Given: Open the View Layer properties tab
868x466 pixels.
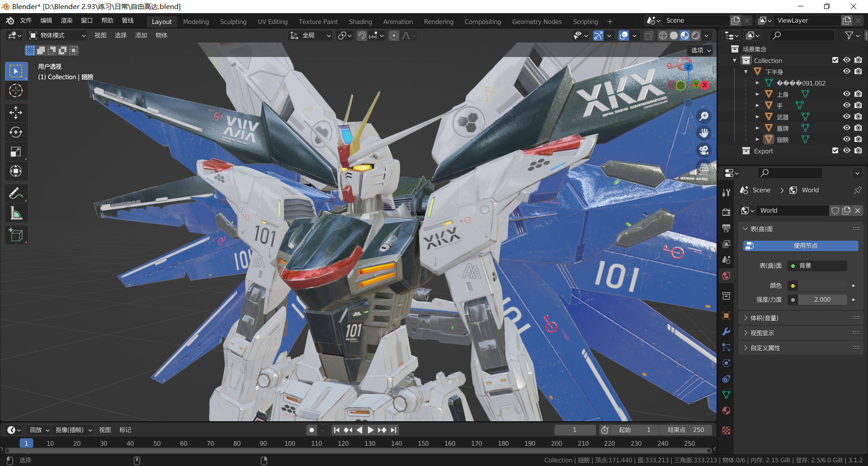Looking at the screenshot, I should (726, 243).
